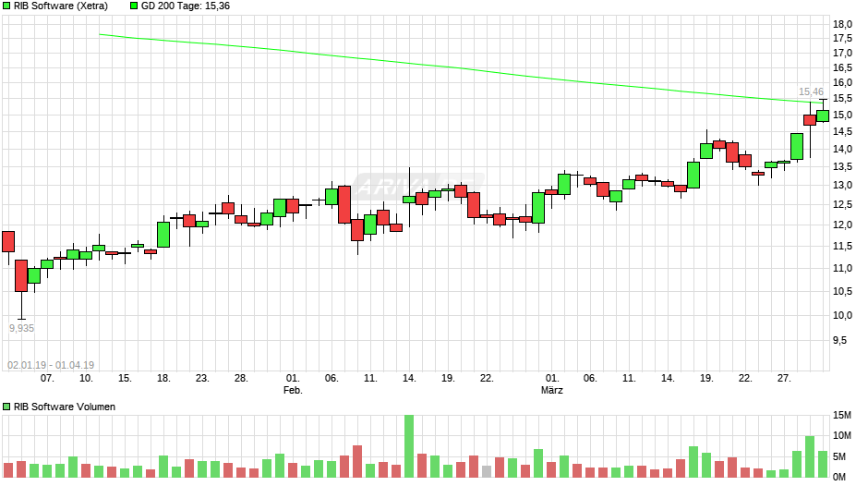Viewport: 868px width, 486px height.
Task: Click the März month label
Action: pyautogui.click(x=552, y=390)
